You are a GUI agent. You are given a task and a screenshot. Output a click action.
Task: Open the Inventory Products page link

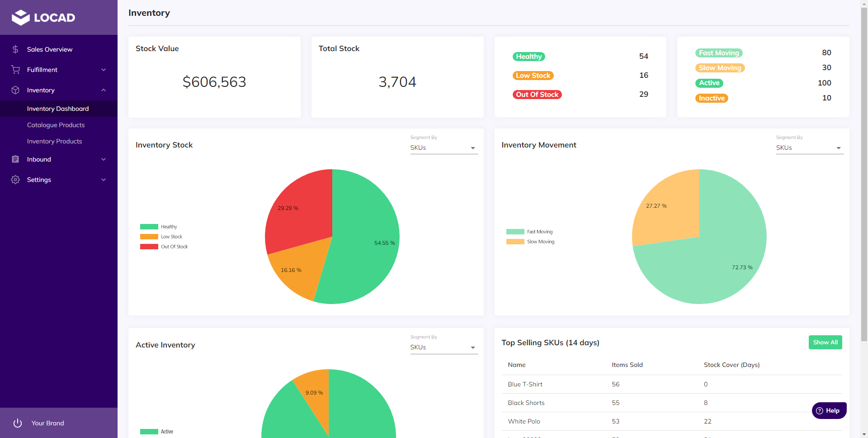pyautogui.click(x=54, y=141)
